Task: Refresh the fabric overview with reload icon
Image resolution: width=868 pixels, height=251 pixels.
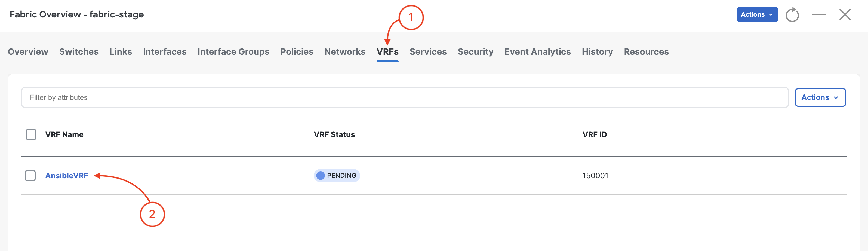Action: coord(792,14)
